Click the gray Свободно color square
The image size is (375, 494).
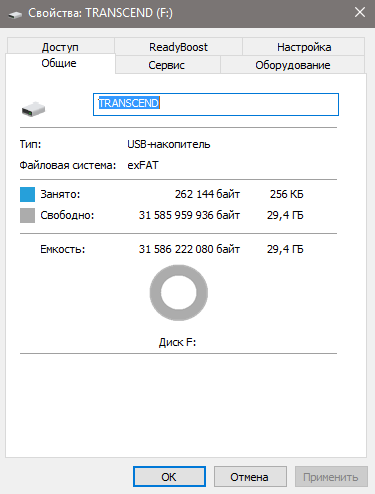(x=27, y=215)
